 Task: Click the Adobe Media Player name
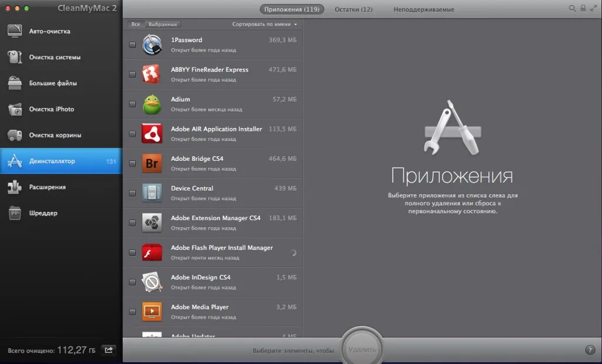[200, 307]
